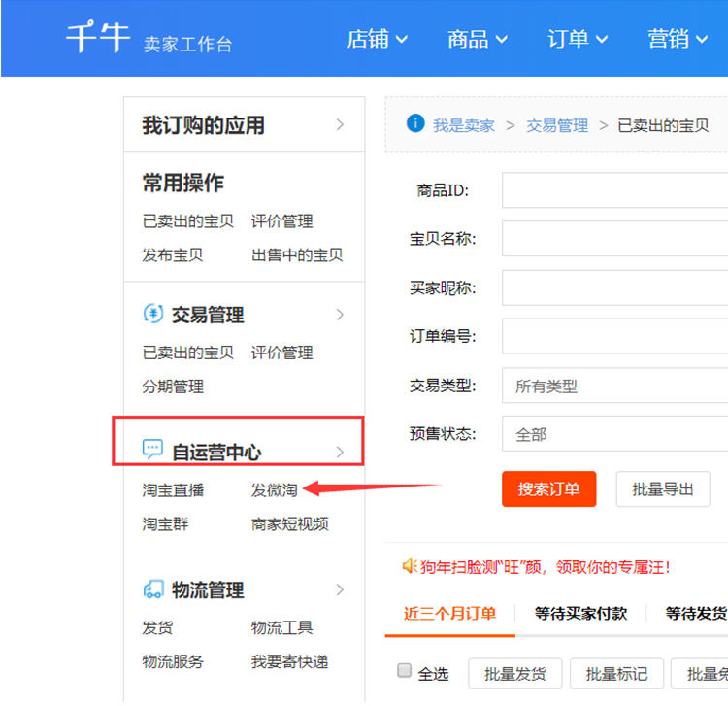728x706 pixels.
Task: Expand the 物流管理 section chevron
Action: click(340, 589)
